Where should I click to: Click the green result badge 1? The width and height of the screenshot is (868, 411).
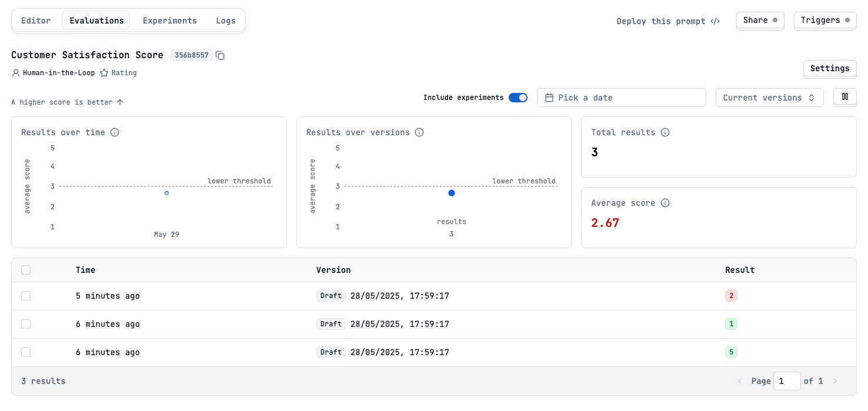pyautogui.click(x=732, y=324)
